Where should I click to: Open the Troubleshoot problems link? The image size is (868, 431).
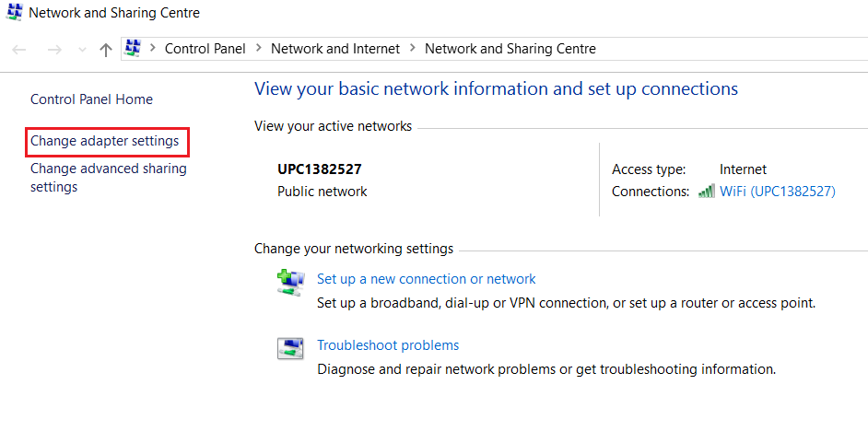tap(388, 345)
